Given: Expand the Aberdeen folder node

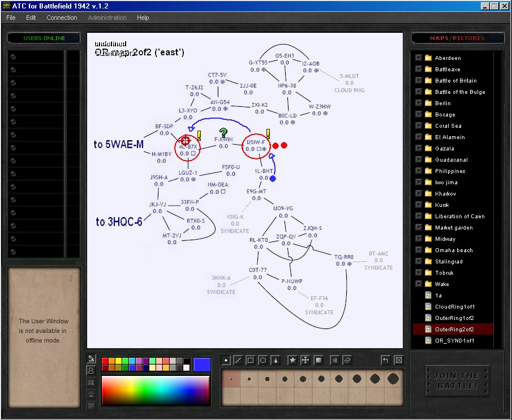Looking at the screenshot, I should [419, 58].
